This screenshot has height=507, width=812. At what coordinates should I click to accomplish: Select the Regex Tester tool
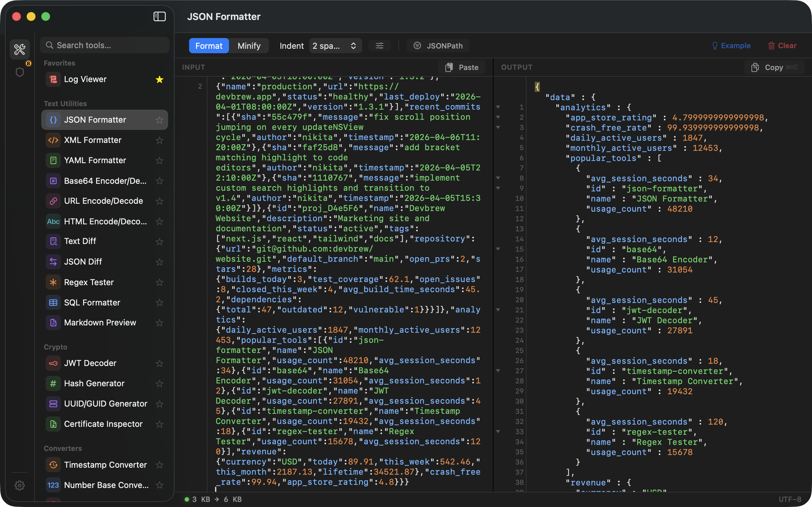pos(88,282)
